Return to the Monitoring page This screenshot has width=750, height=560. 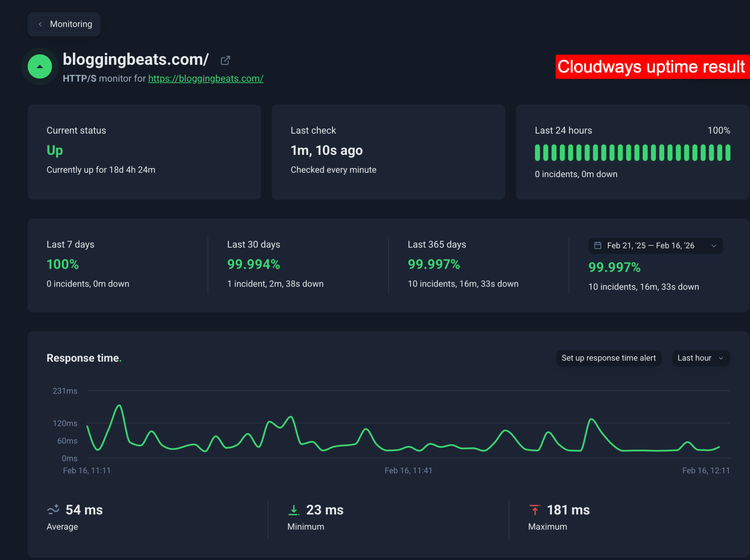coord(64,24)
